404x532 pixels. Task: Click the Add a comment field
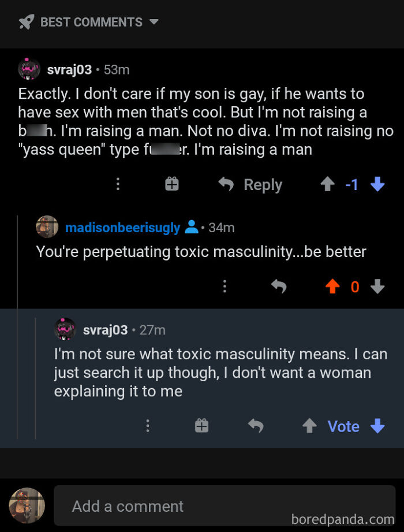tap(128, 505)
